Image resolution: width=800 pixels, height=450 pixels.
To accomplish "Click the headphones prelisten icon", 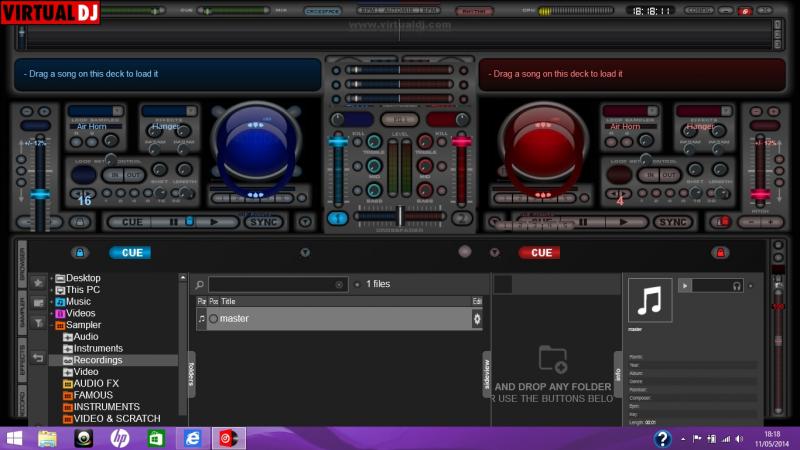I will (x=736, y=286).
